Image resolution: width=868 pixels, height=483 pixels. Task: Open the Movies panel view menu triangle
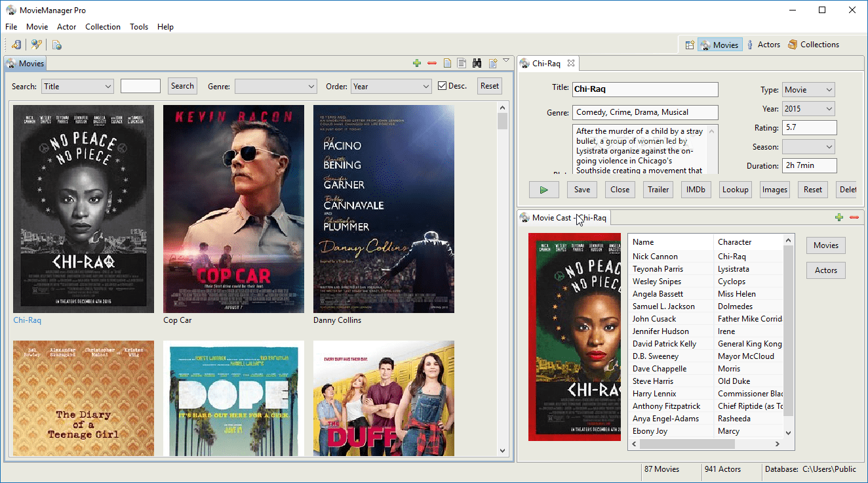tap(506, 61)
